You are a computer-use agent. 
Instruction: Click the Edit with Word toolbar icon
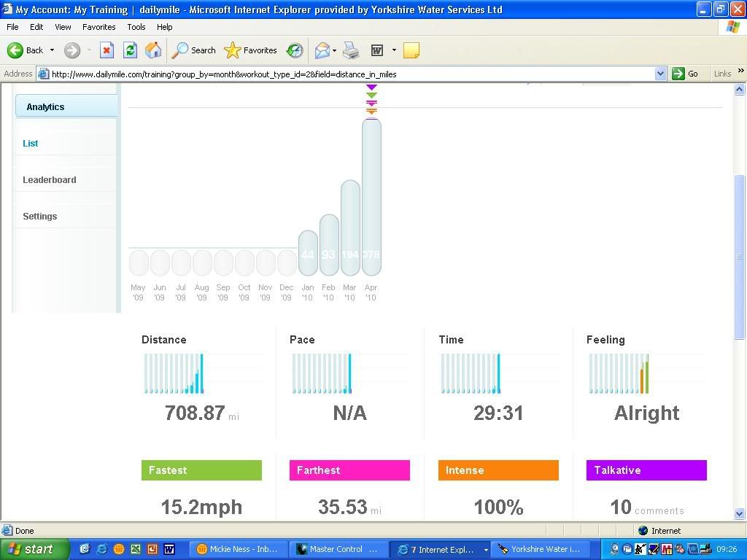377,50
